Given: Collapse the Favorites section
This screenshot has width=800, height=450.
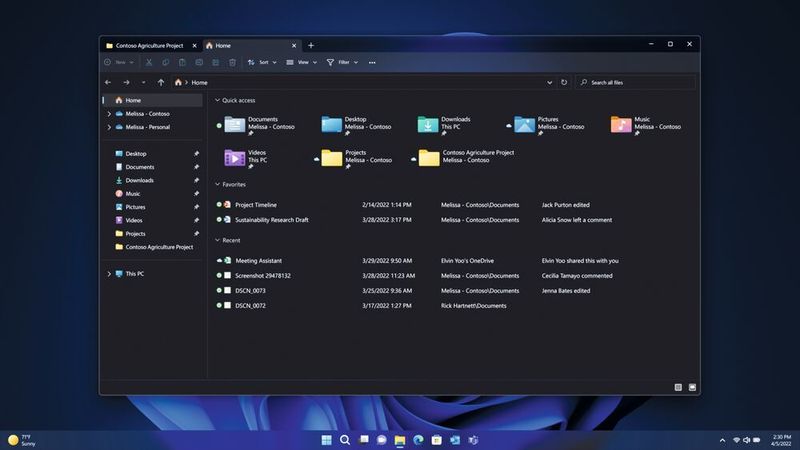Looking at the screenshot, I should 217,184.
